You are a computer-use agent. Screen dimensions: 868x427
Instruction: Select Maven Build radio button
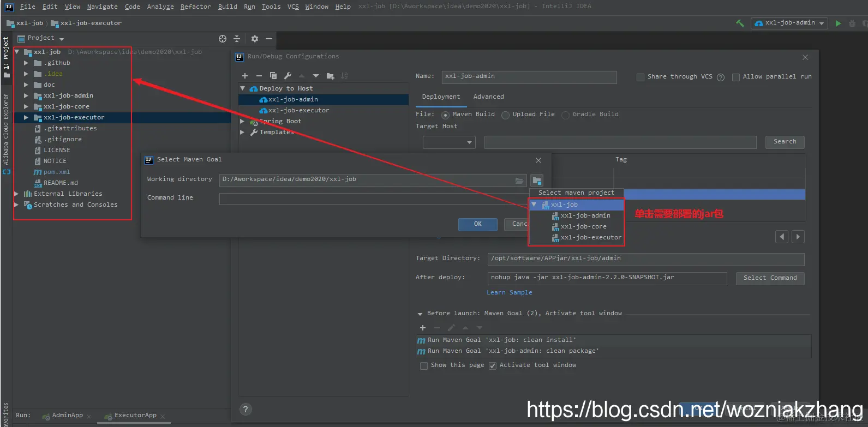(446, 115)
